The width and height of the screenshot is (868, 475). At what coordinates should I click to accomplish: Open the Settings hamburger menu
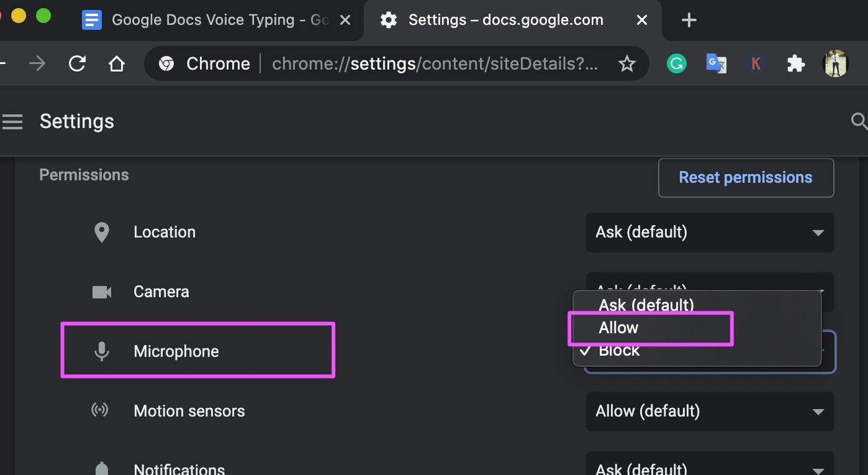coord(12,121)
